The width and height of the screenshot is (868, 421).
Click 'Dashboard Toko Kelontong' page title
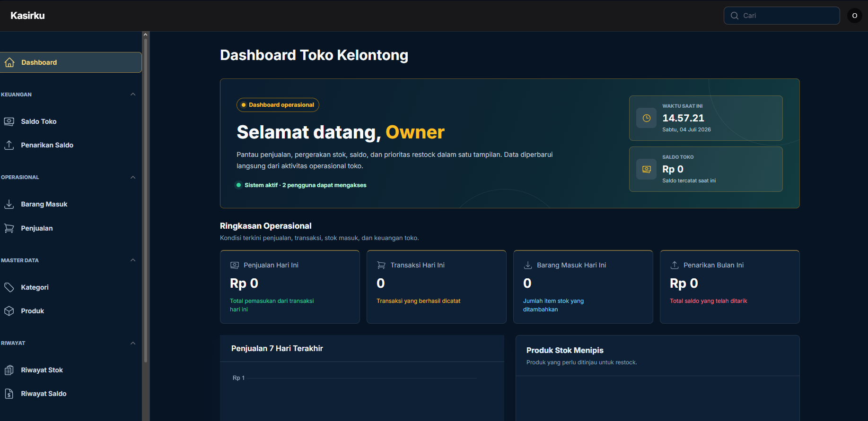(x=314, y=55)
